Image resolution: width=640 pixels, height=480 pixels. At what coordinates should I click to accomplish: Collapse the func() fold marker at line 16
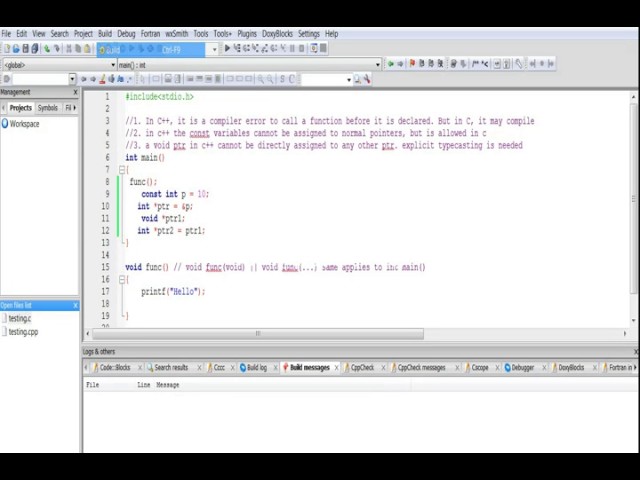[122, 280]
